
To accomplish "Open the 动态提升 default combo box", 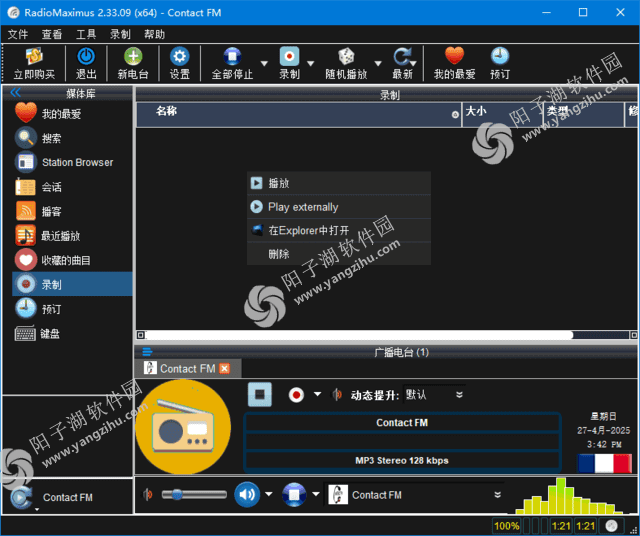I will pos(434,394).
